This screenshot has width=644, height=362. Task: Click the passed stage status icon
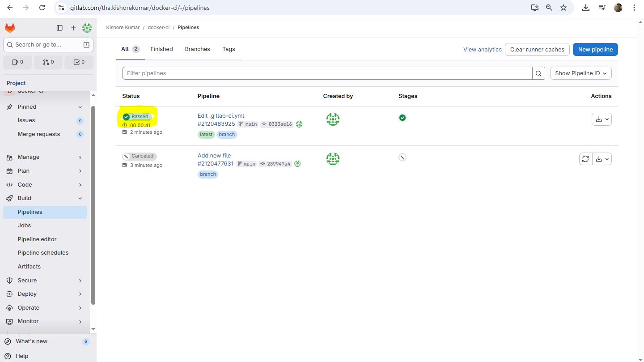(402, 118)
